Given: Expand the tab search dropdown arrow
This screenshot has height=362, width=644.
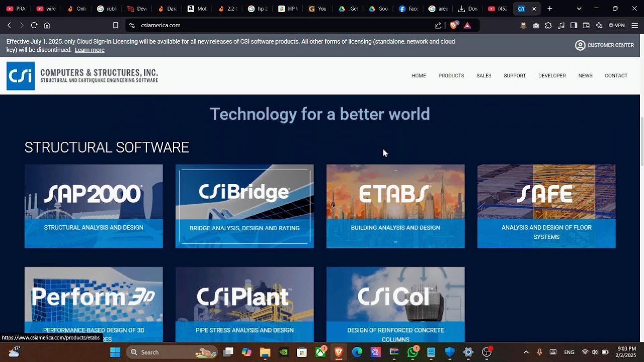Looking at the screenshot, I should pyautogui.click(x=579, y=9).
